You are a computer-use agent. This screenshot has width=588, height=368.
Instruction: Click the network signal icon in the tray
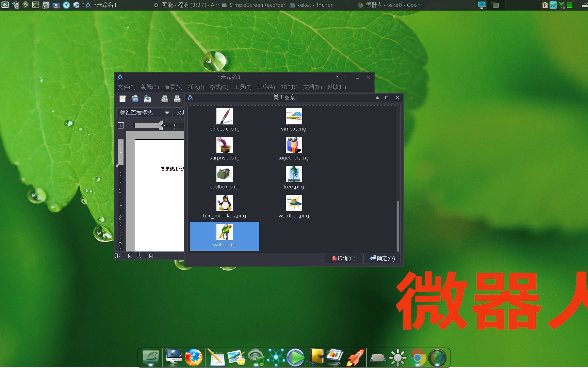click(x=561, y=5)
